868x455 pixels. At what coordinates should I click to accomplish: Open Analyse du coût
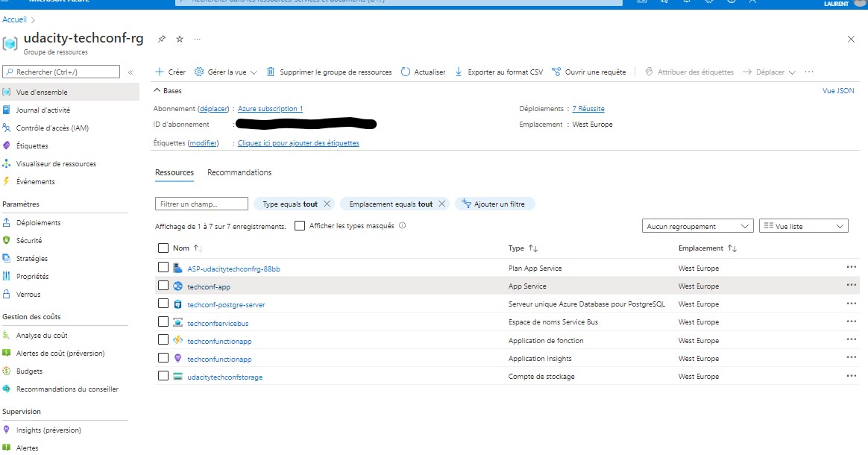click(x=42, y=336)
